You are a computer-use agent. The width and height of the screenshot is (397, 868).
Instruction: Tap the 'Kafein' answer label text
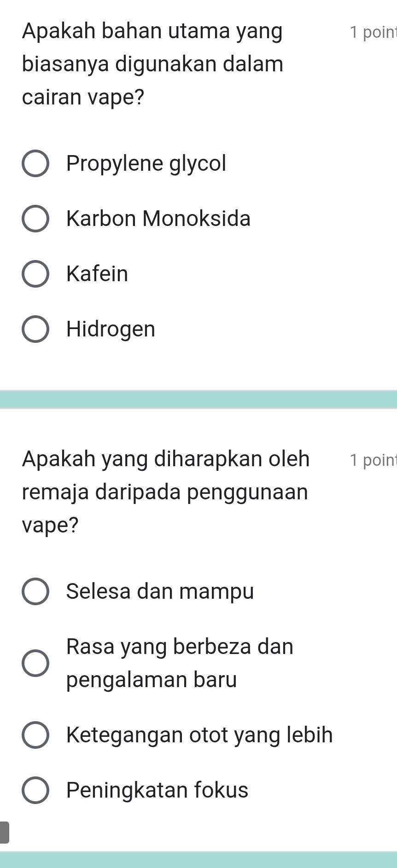[x=97, y=274]
